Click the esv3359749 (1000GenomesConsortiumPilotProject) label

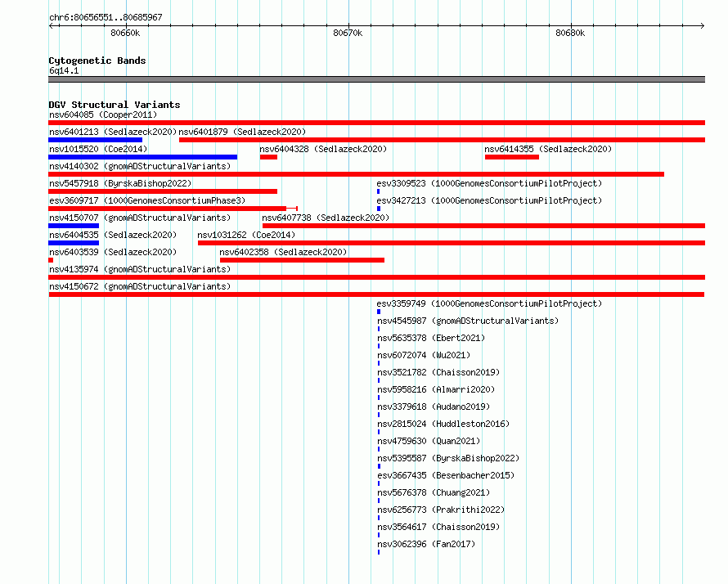point(489,303)
